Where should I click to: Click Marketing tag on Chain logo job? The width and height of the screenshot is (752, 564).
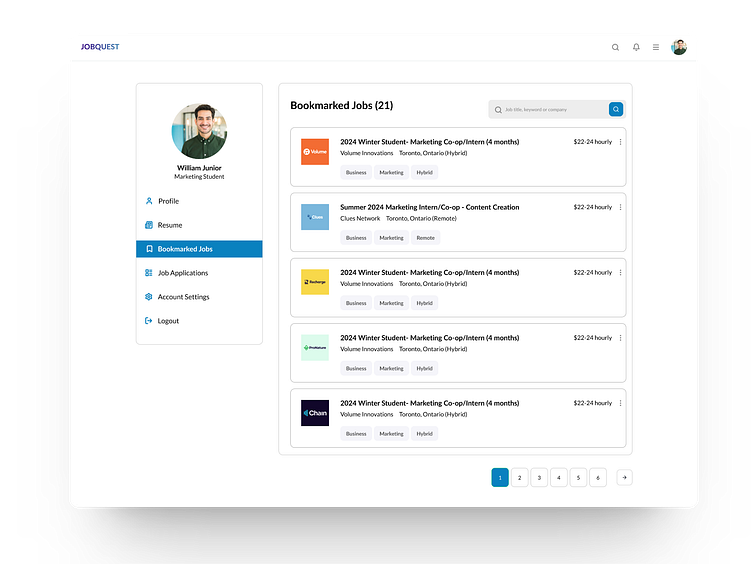(x=391, y=434)
